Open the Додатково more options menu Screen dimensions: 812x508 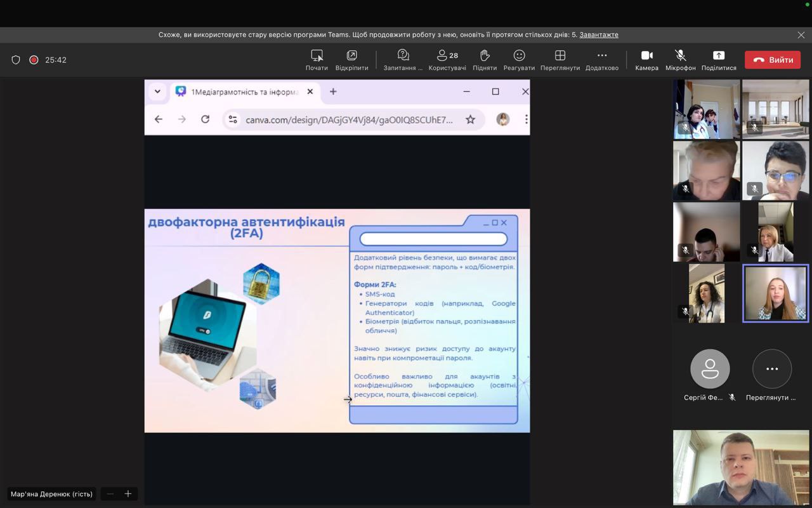(601, 60)
